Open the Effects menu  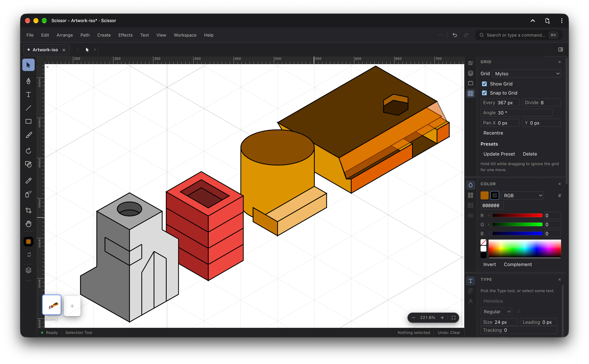pyautogui.click(x=125, y=35)
